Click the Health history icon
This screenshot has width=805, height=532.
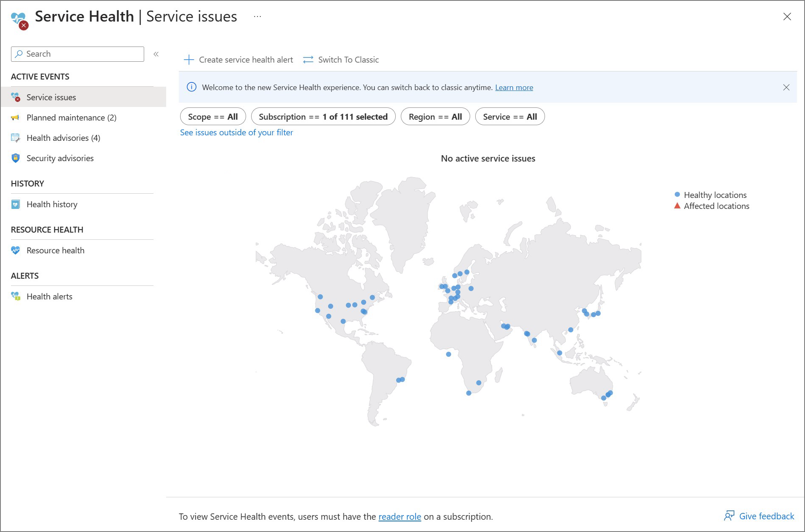point(16,204)
